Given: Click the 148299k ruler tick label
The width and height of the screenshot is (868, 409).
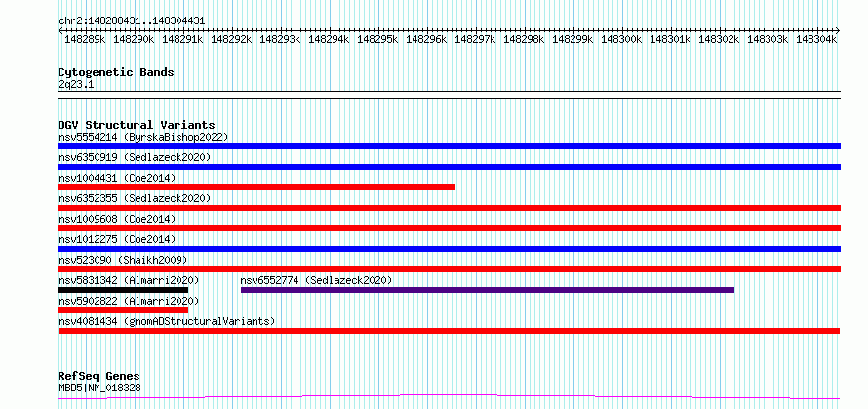Looking at the screenshot, I should tap(572, 40).
